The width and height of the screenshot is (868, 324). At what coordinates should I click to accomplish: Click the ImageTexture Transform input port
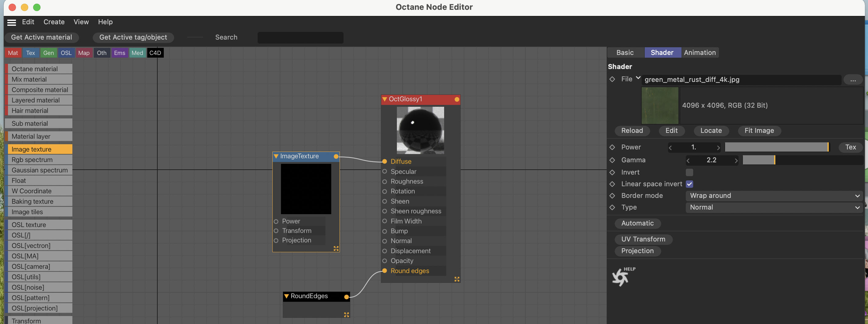coord(276,231)
